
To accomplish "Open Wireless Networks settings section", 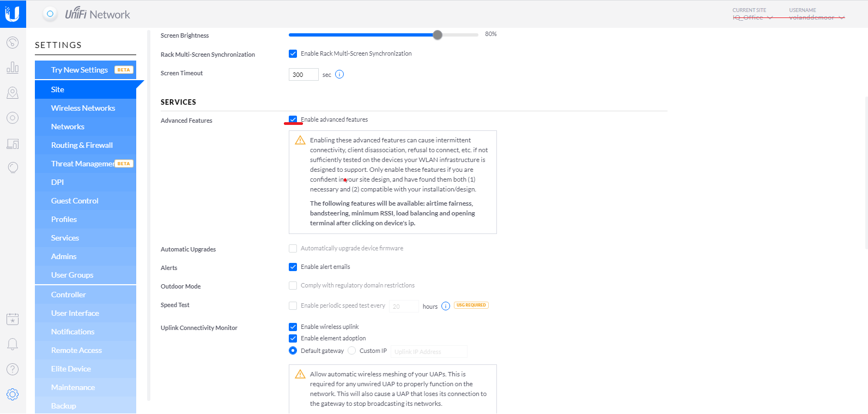I will (x=83, y=108).
